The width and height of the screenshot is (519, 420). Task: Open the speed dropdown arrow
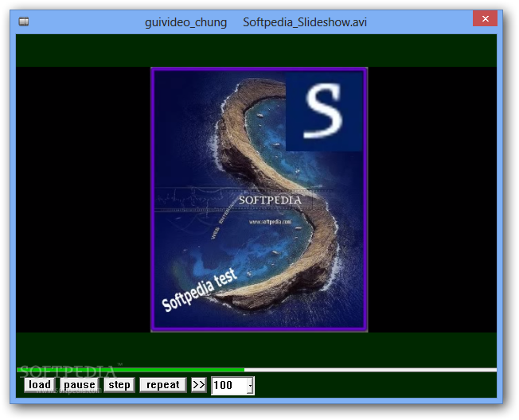250,386
